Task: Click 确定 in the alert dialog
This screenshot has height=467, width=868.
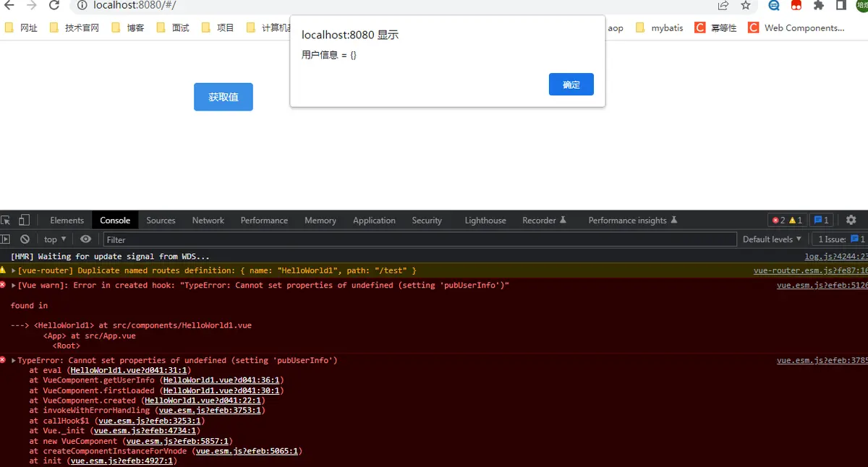Action: [x=571, y=85]
